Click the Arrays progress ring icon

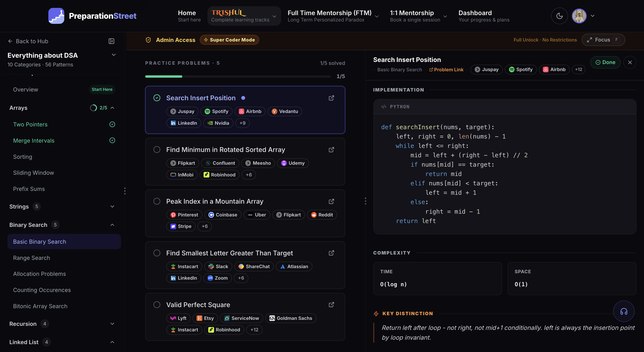(93, 108)
